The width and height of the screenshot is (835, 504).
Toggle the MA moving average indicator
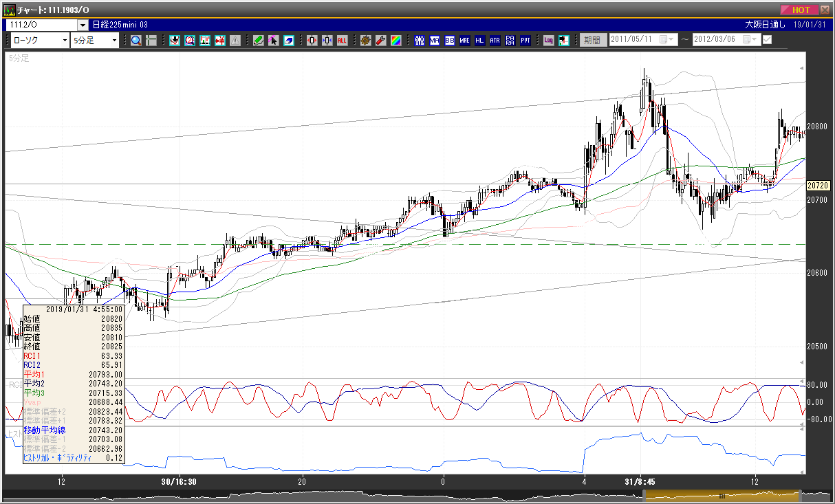point(435,40)
